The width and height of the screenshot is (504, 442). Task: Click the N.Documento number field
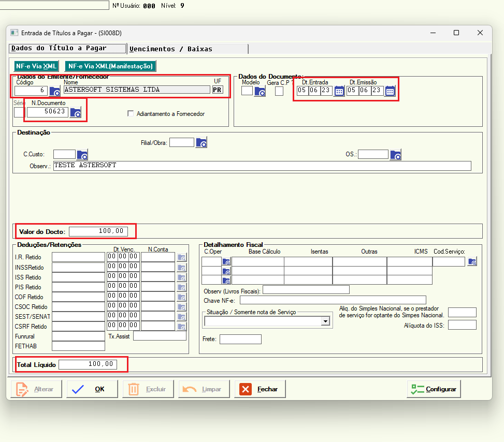(48, 112)
